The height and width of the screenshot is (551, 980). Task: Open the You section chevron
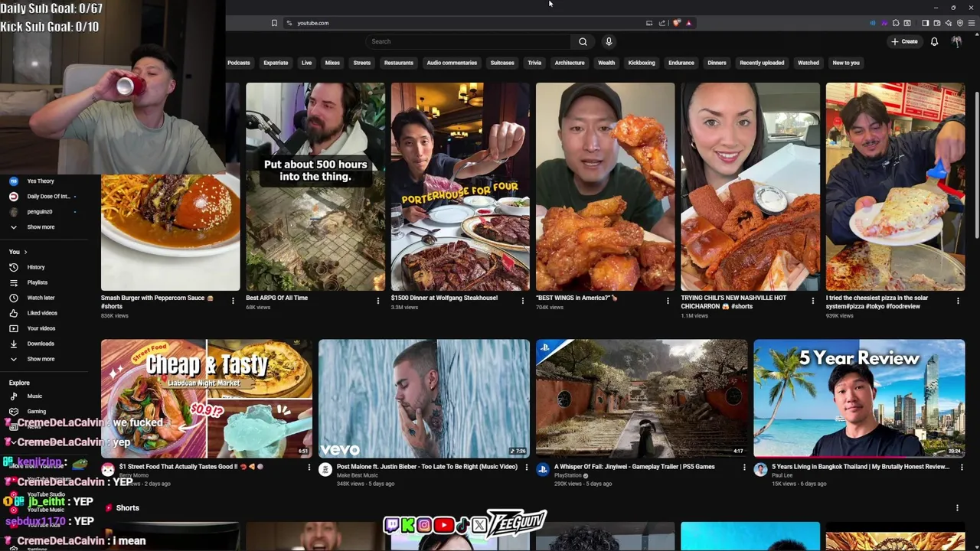(25, 252)
